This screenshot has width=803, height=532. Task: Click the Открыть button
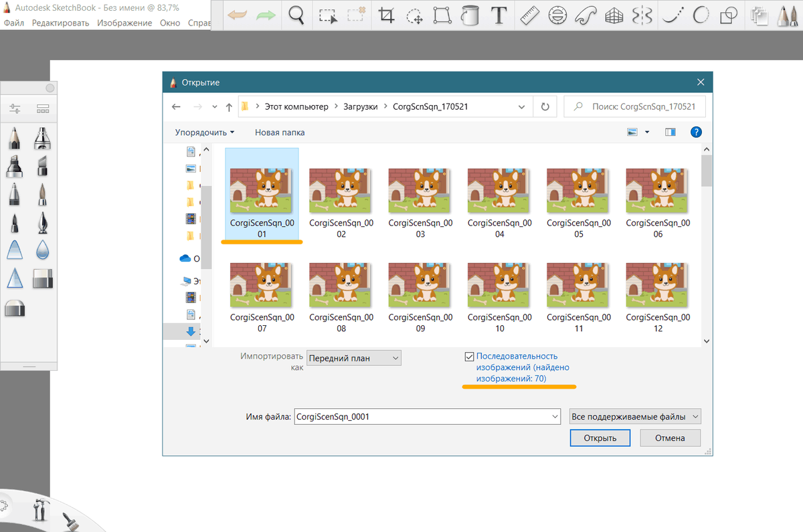600,438
